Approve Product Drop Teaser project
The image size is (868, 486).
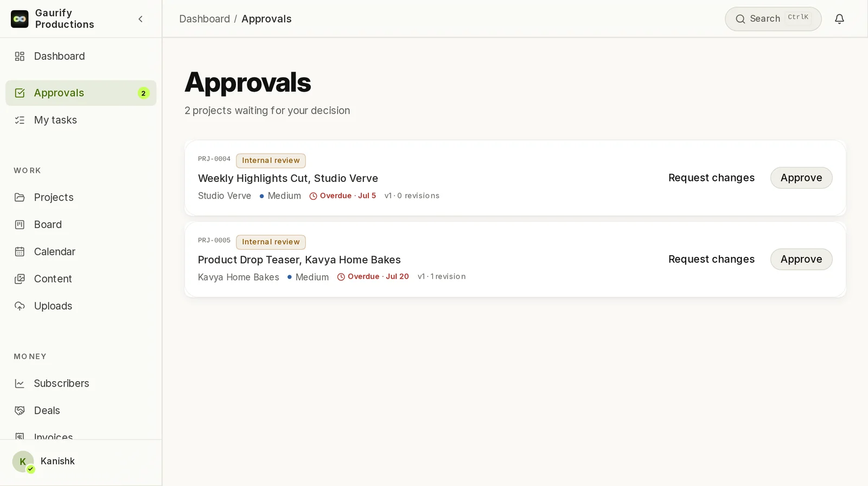tap(801, 259)
